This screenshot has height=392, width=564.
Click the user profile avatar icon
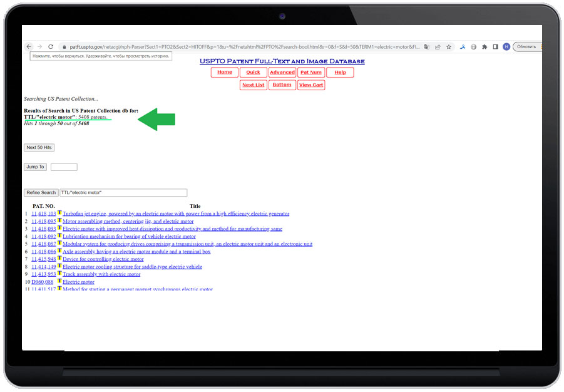[506, 47]
